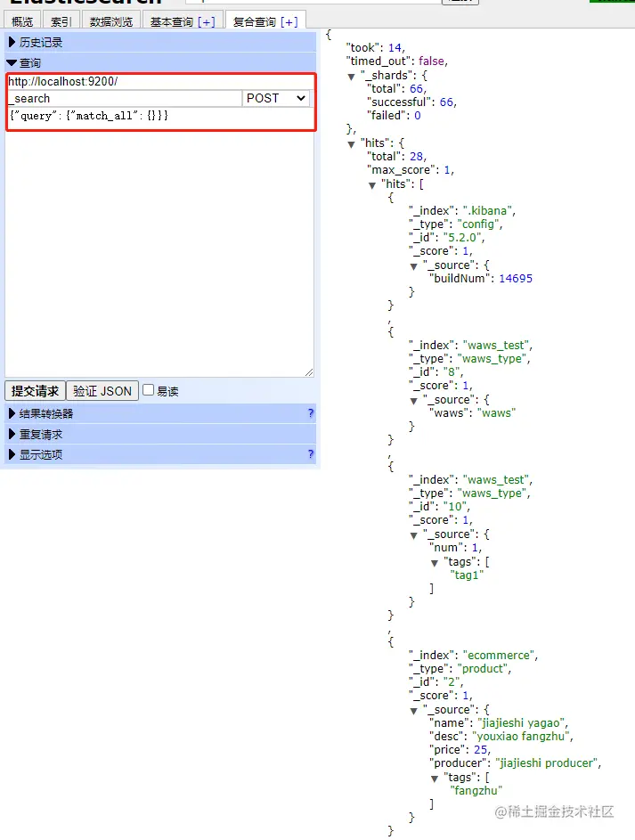The image size is (635, 840).
Task: Click the "successful": 66 line
Action: coord(411,102)
